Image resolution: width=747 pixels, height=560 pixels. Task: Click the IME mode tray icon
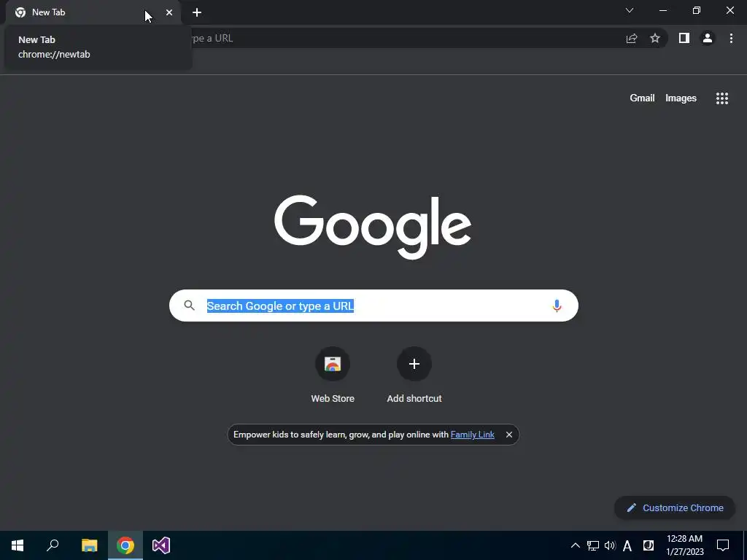coord(649,545)
